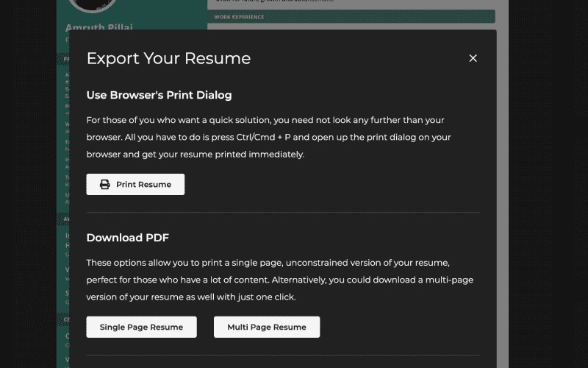Download the Multi Page Resume
The height and width of the screenshot is (368, 588).
266,327
